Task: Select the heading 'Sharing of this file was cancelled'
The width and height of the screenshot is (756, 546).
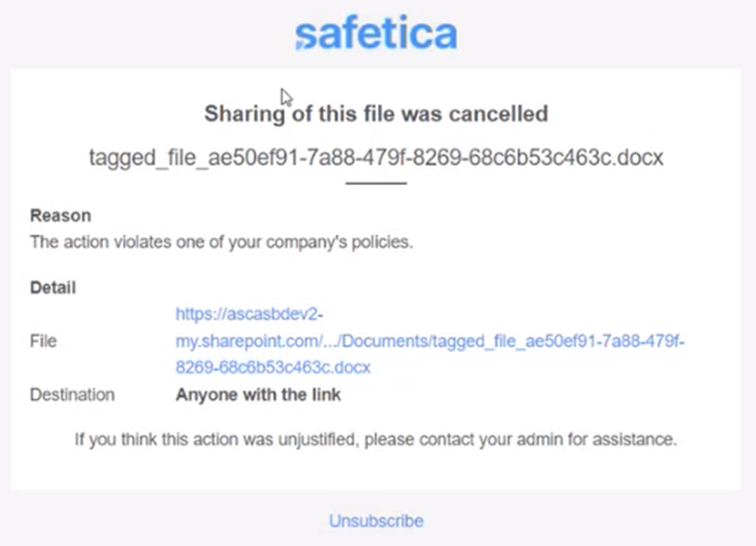Action: 376,114
